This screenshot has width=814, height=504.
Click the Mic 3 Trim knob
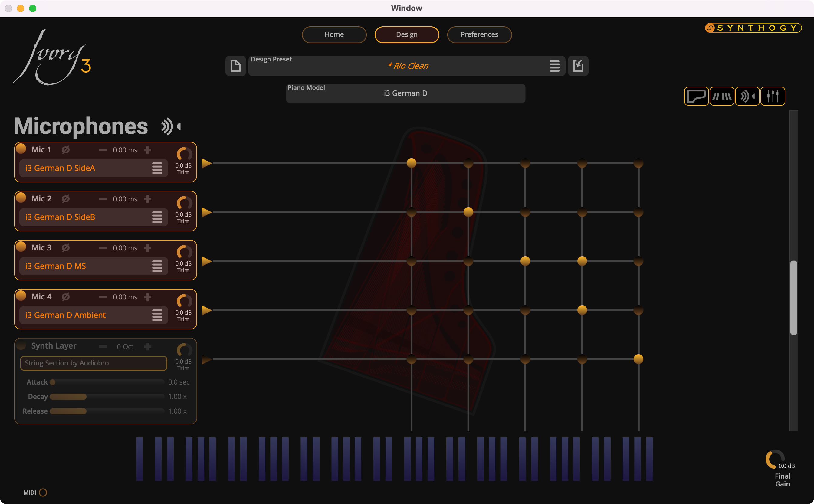pos(184,252)
